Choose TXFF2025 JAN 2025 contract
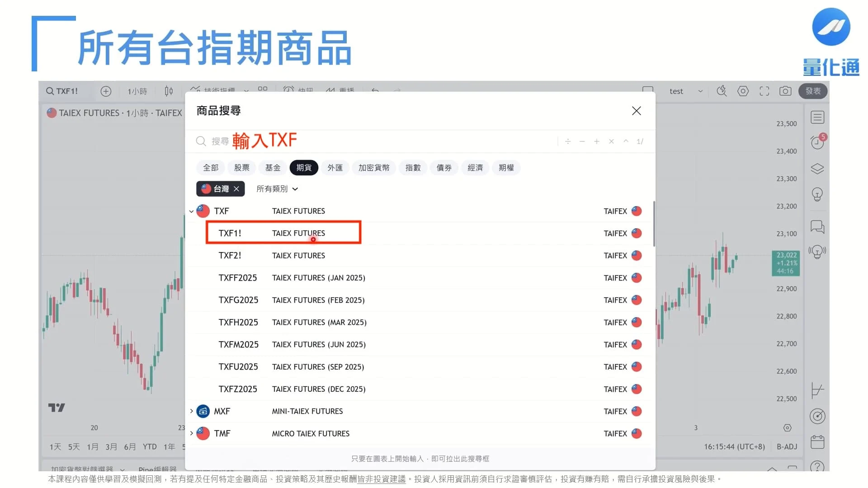Image resolution: width=868 pixels, height=488 pixels. point(419,278)
